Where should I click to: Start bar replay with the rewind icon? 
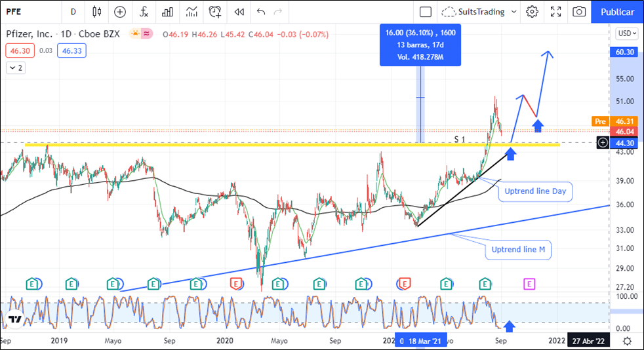[x=239, y=11]
